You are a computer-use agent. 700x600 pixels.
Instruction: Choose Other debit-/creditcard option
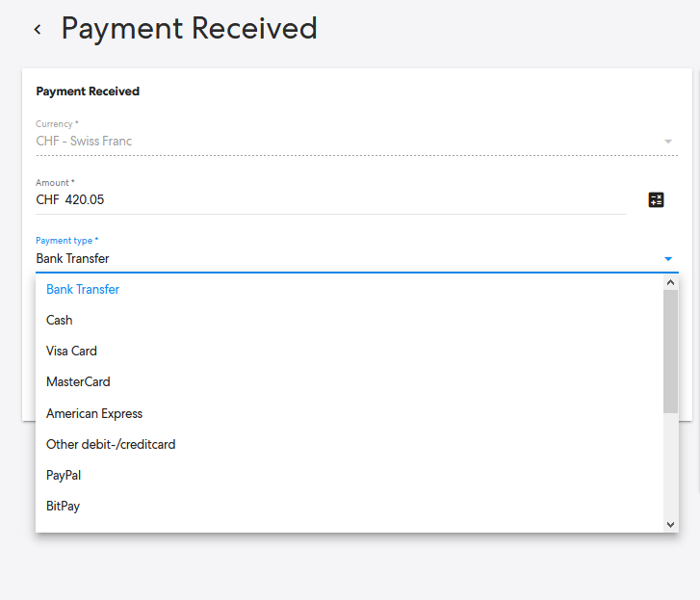pyautogui.click(x=349, y=444)
